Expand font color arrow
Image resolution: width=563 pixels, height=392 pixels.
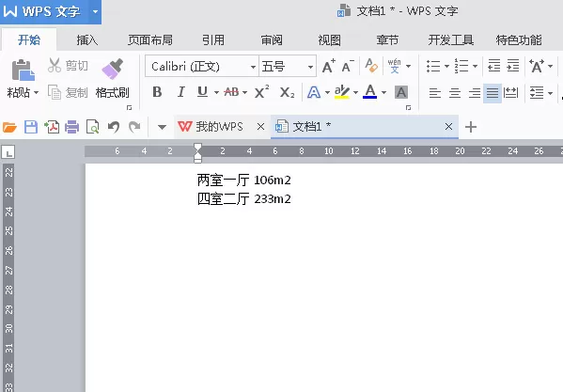tap(383, 92)
